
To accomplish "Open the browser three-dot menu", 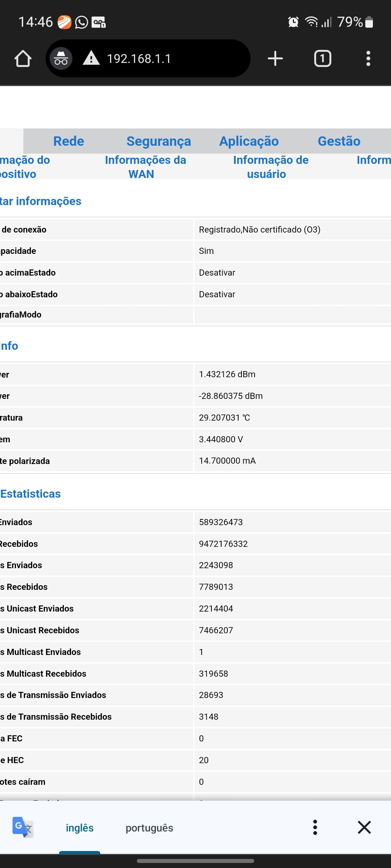I will coord(368,59).
